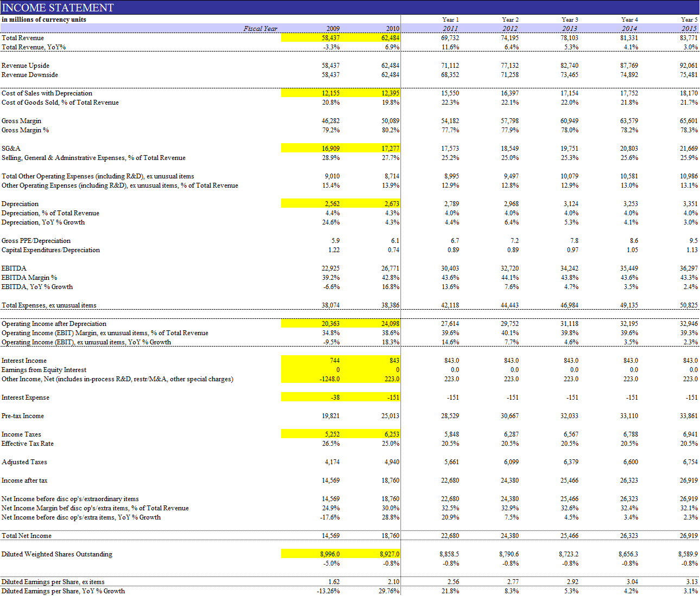The width and height of the screenshot is (700, 596).
Task: Click the Fiscal Year label cell
Action: click(260, 29)
